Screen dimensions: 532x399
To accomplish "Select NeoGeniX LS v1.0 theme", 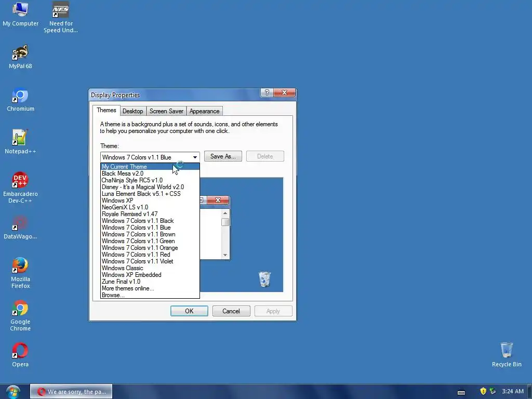I will (150, 207).
